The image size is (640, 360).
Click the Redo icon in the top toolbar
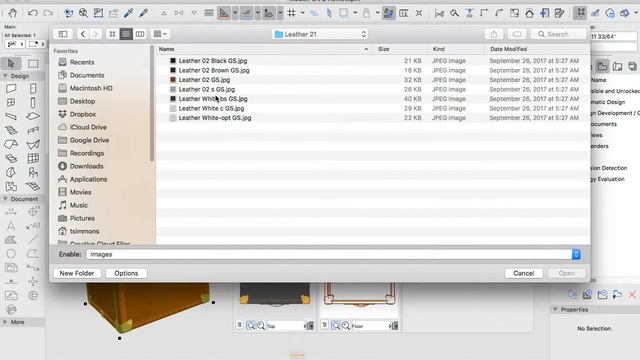click(x=48, y=13)
